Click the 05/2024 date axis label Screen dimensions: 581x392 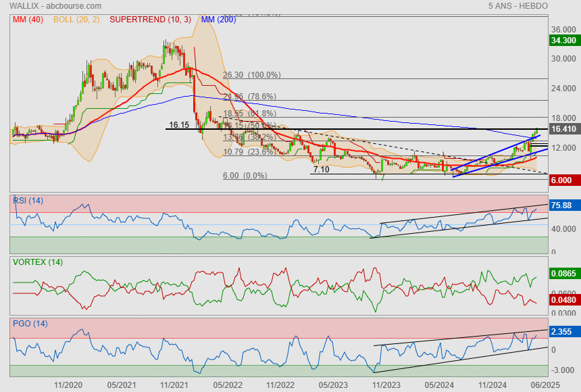(x=439, y=385)
